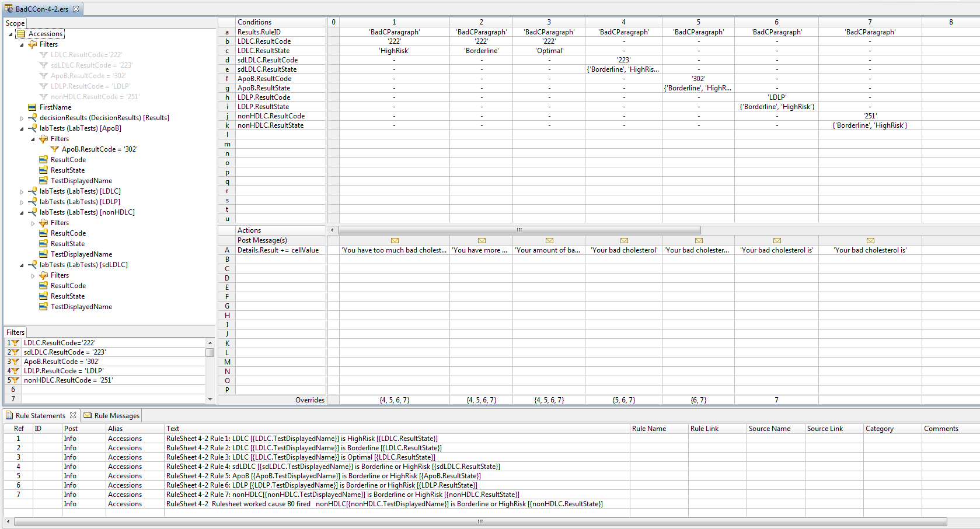980x529 pixels.
Task: Click the rulesheet horizontal scrollbar thumb
Action: pos(519,230)
